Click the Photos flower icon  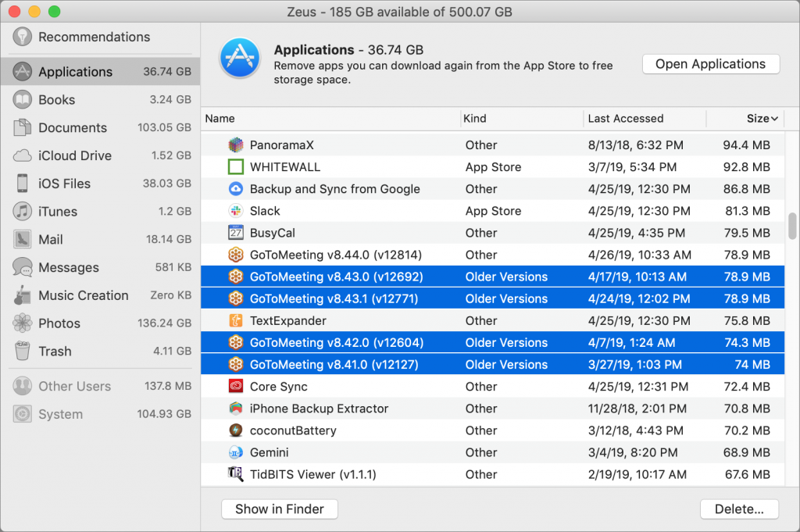point(22,323)
